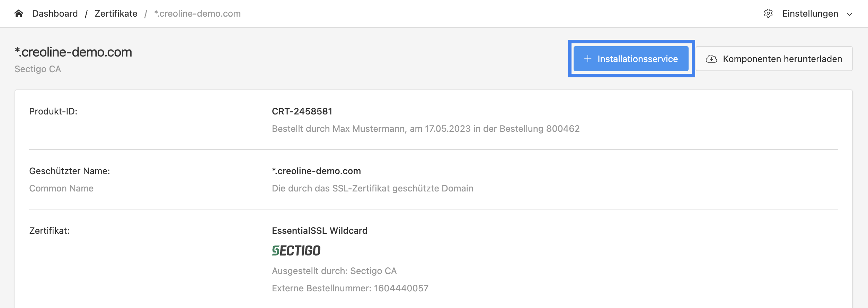
Task: Click the EssentialSSL Wildcard certificate name
Action: point(320,231)
